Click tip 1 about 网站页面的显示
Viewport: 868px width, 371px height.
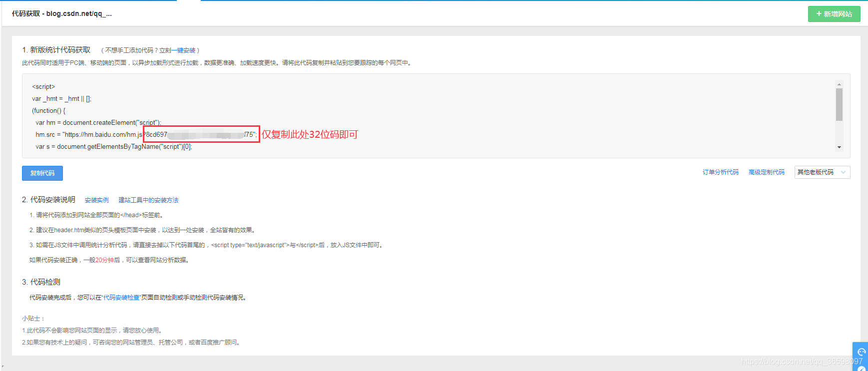tap(93, 331)
